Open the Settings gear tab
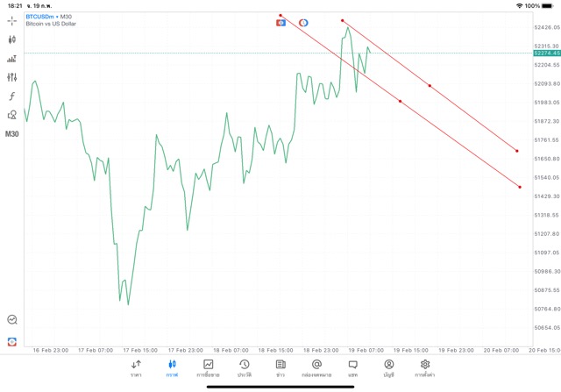 (425, 367)
